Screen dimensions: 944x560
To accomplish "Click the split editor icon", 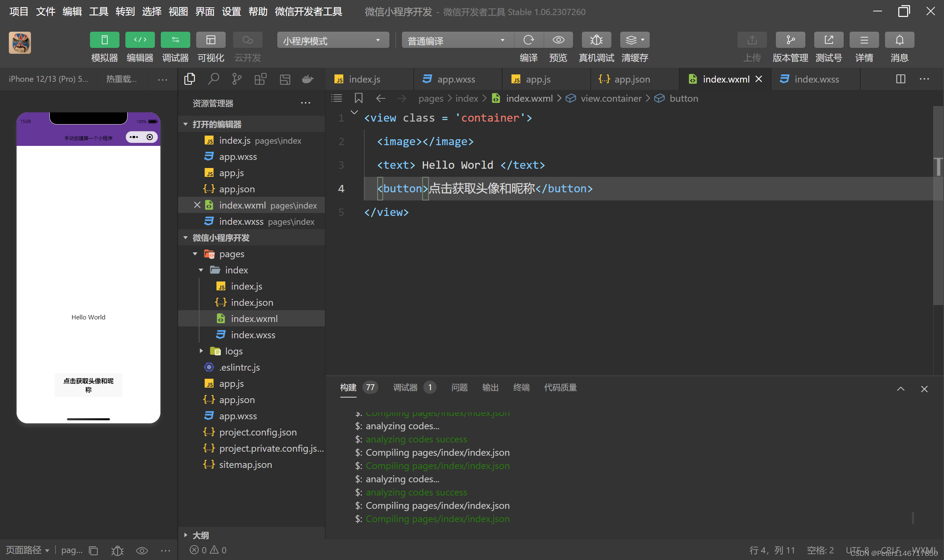I will (x=900, y=79).
